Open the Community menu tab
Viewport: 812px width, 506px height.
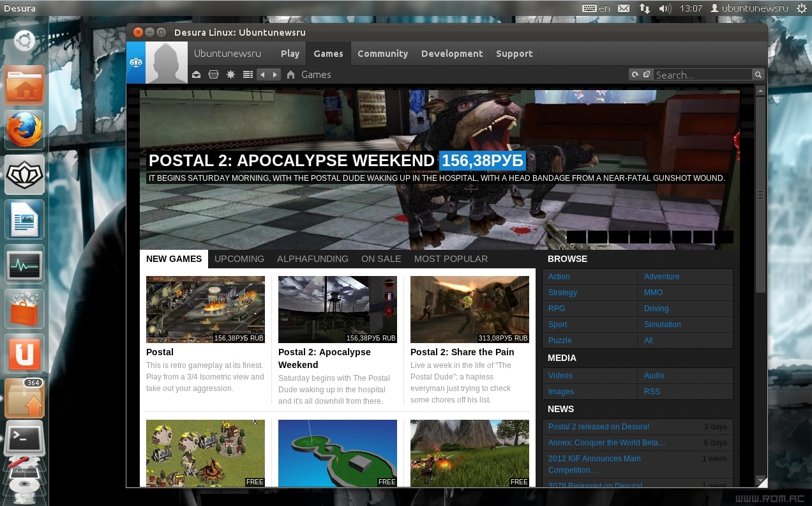382,54
